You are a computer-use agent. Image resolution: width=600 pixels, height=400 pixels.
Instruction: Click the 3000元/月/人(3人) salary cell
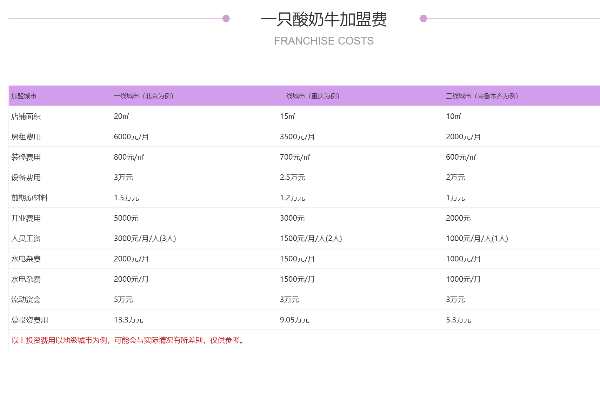point(145,238)
